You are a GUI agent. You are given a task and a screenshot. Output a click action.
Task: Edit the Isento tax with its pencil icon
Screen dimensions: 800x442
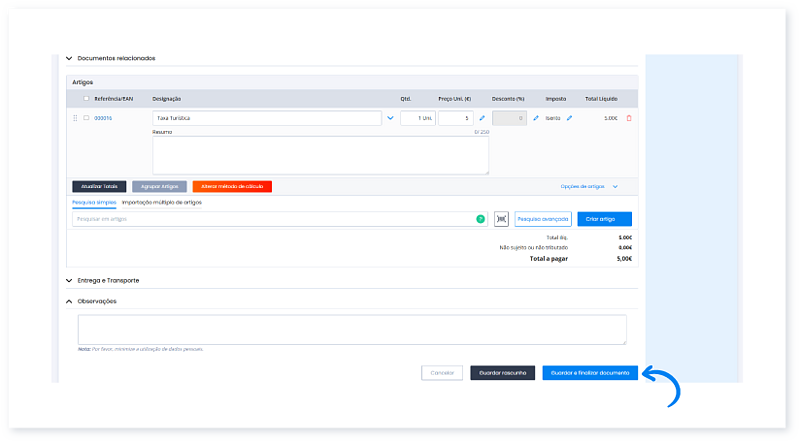(x=569, y=118)
